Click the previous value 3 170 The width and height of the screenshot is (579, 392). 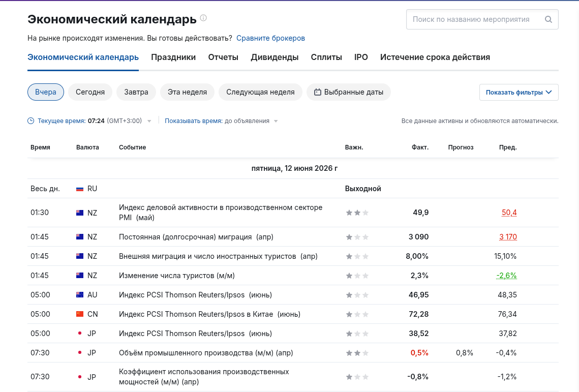tap(508, 237)
